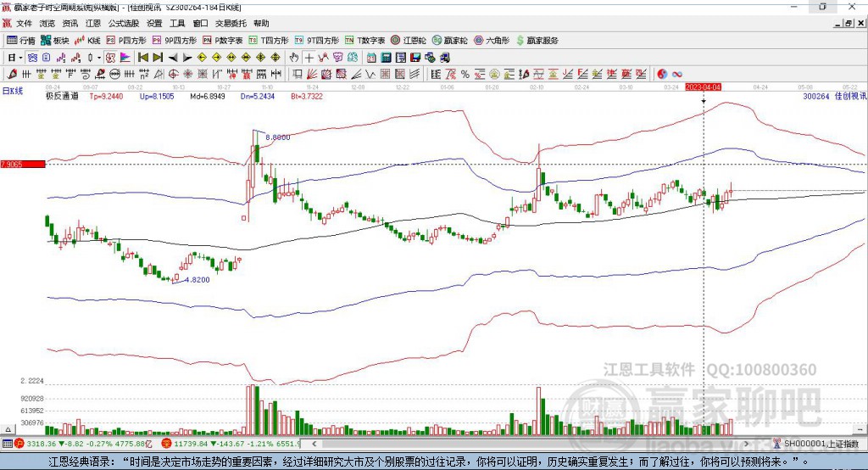Click the Tp=9.2440 indicator value
This screenshot has height=470, width=868.
click(x=106, y=97)
